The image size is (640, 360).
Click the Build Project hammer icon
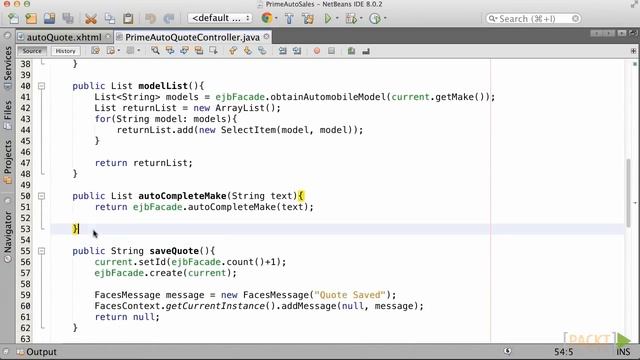point(289,18)
